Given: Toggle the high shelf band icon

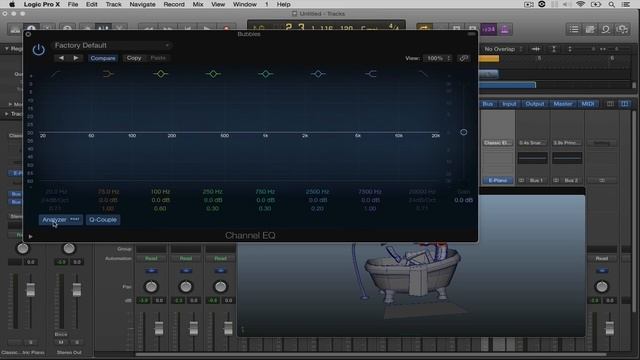Looking at the screenshot, I should [x=371, y=74].
